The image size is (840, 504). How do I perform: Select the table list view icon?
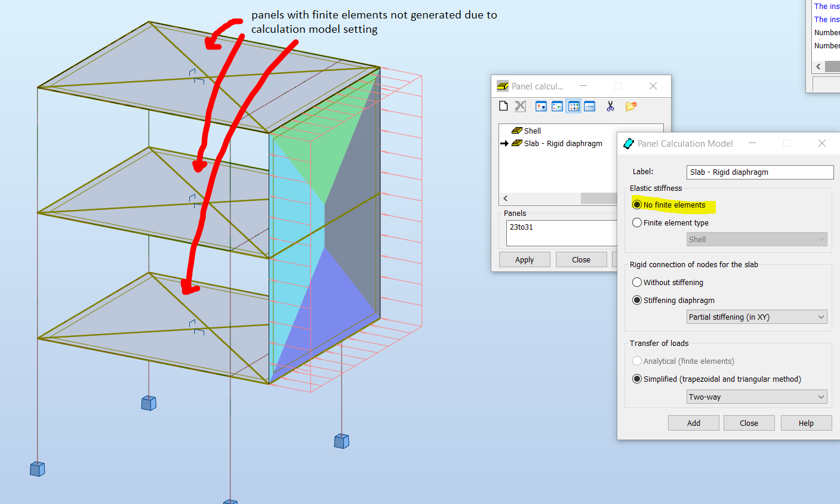[589, 106]
